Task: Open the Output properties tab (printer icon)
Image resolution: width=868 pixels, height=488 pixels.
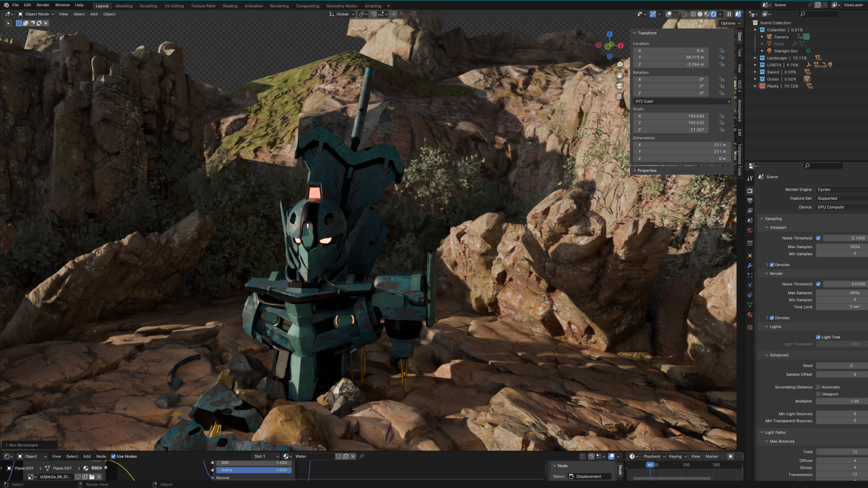Action: coord(750,201)
